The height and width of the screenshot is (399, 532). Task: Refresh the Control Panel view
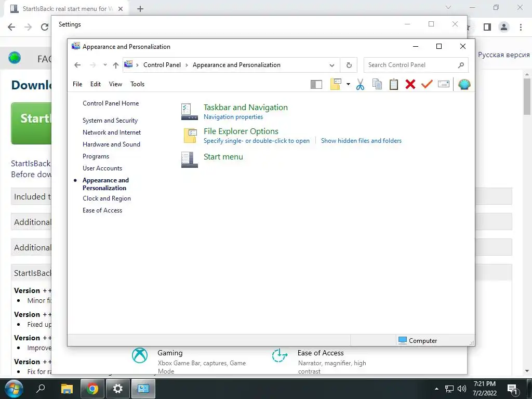point(349,65)
